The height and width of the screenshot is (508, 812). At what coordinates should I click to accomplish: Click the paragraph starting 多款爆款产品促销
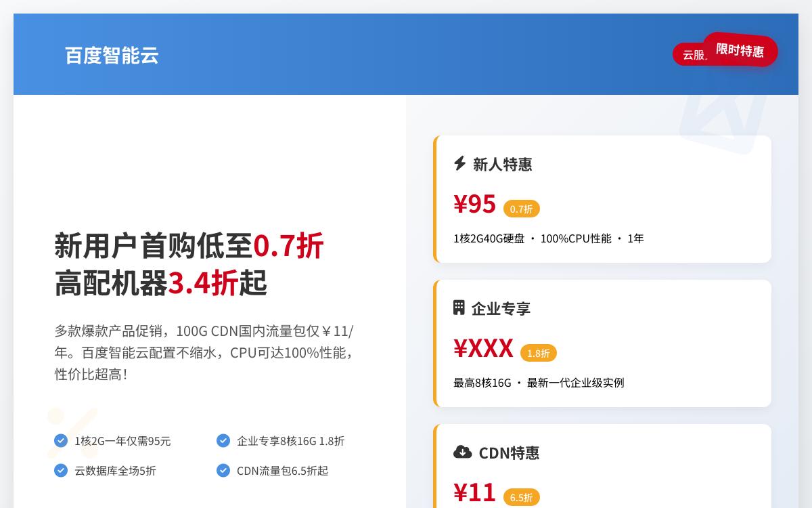tap(204, 352)
